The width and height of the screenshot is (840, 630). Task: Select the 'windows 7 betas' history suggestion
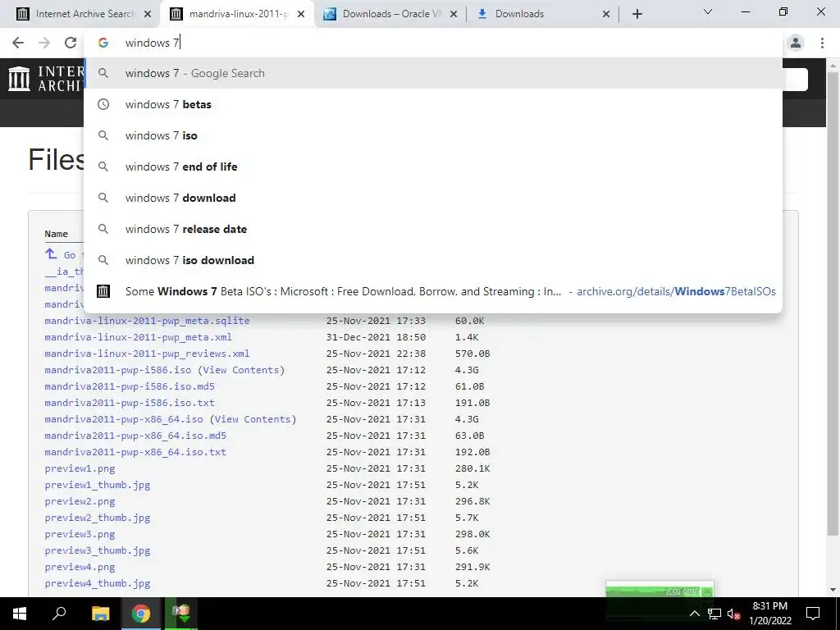click(433, 104)
